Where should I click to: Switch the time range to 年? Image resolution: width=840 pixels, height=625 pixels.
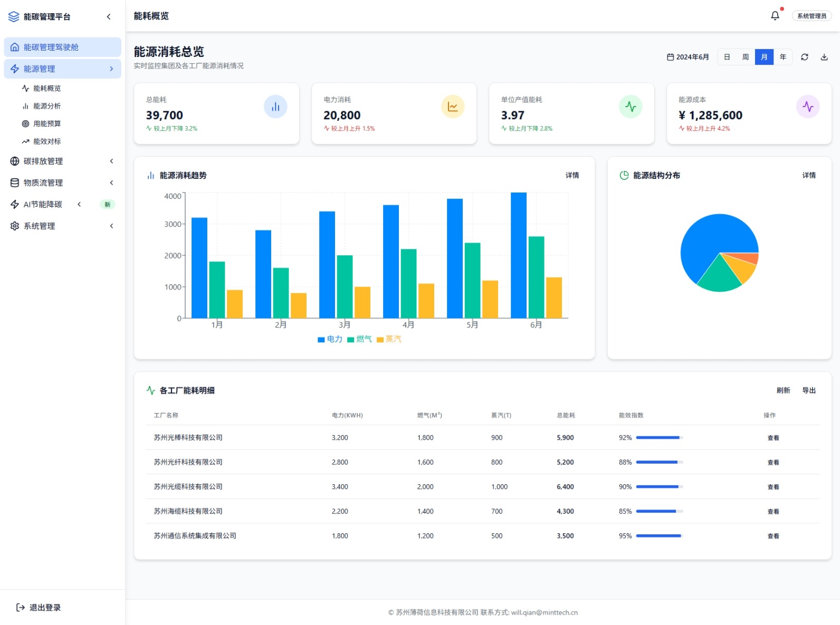point(782,57)
